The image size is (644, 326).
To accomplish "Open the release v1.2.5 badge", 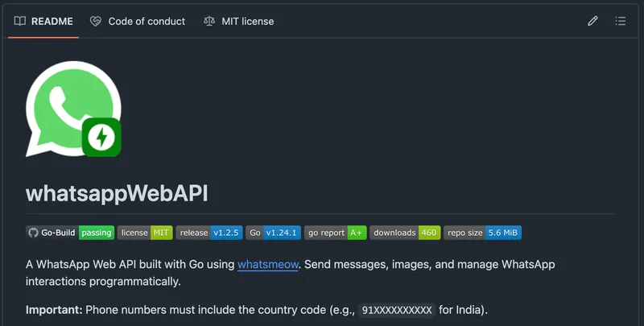I will 209,233.
